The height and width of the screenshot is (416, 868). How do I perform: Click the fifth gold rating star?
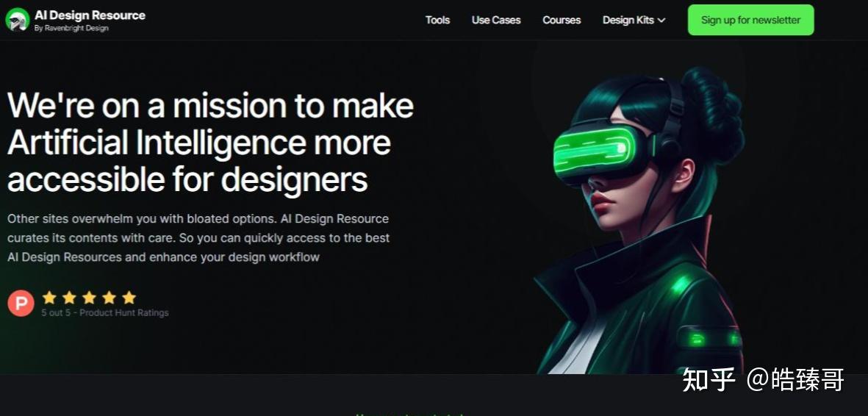coord(129,298)
